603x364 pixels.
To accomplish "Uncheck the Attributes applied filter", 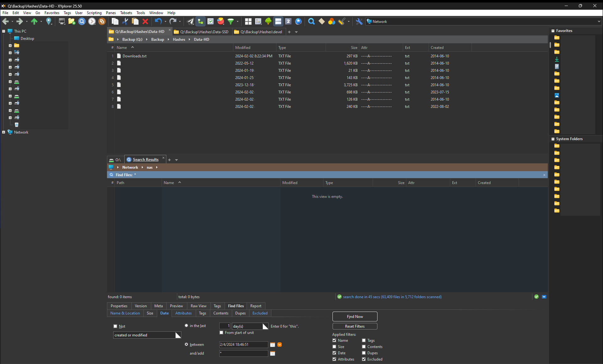I will (334, 359).
